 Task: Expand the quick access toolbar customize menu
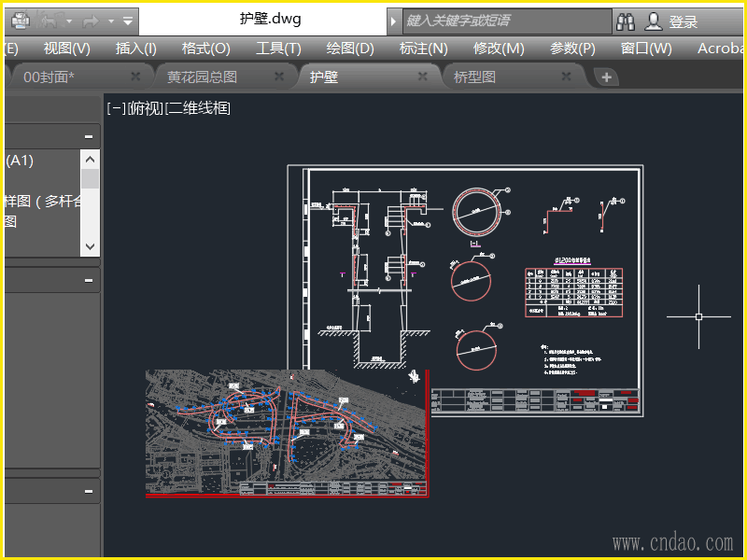click(x=129, y=21)
